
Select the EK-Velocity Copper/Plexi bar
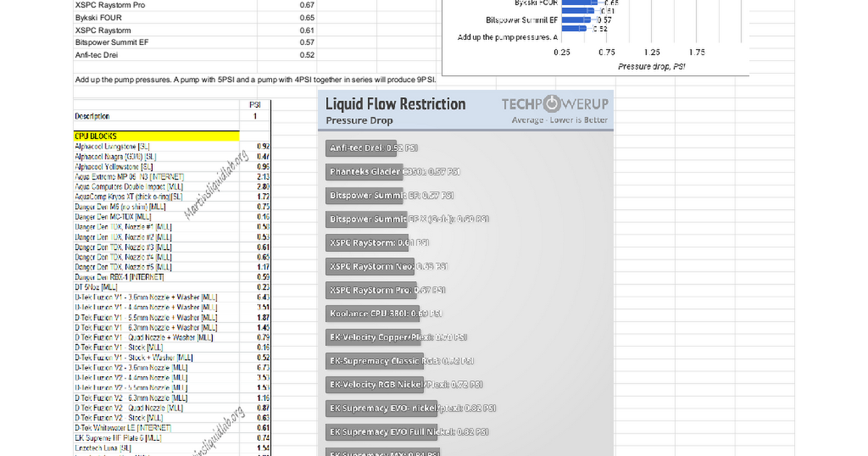pos(373,337)
